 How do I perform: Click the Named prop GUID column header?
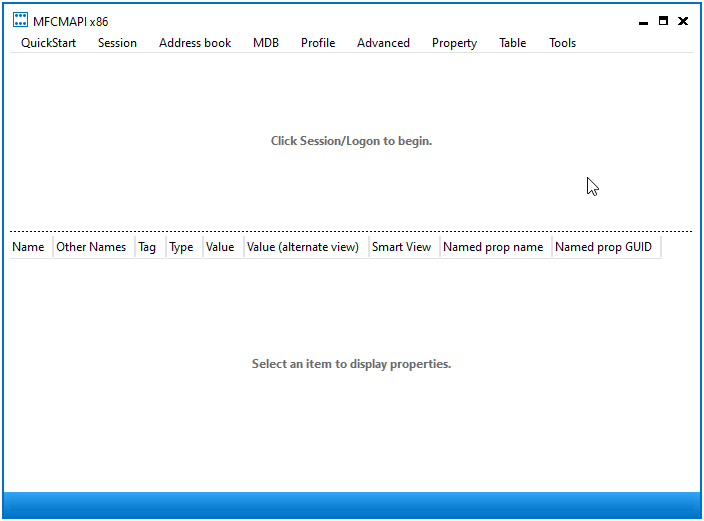click(603, 247)
